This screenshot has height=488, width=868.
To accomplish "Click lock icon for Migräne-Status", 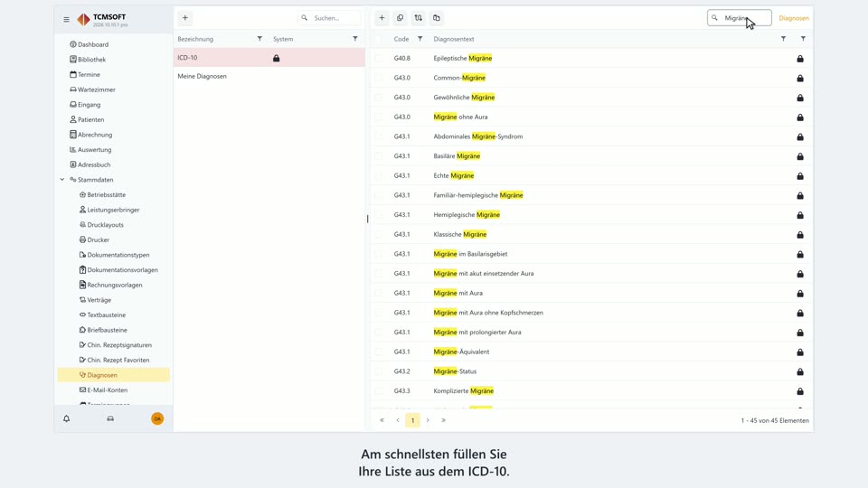I will (x=800, y=371).
